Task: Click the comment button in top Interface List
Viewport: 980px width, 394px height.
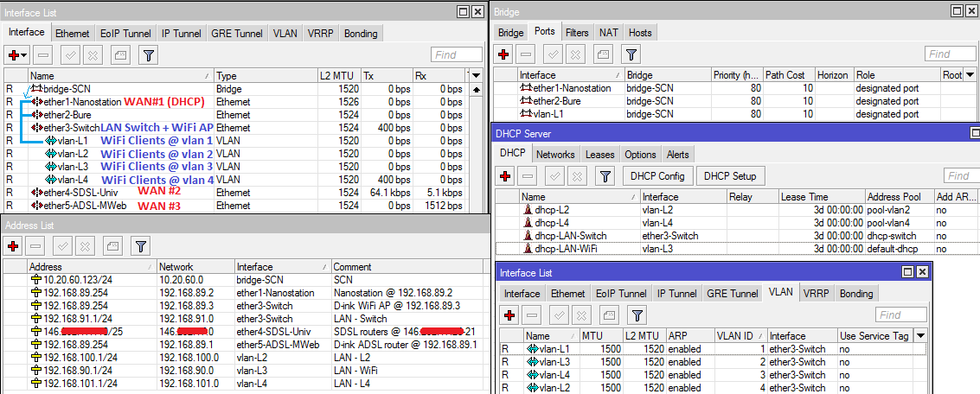Action: click(x=120, y=55)
